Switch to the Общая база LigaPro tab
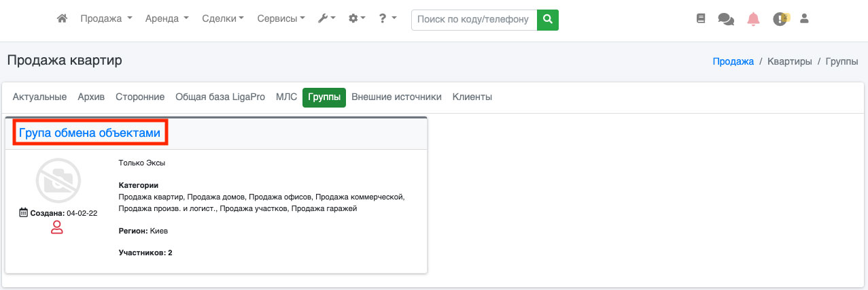The image size is (868, 290). coord(220,97)
